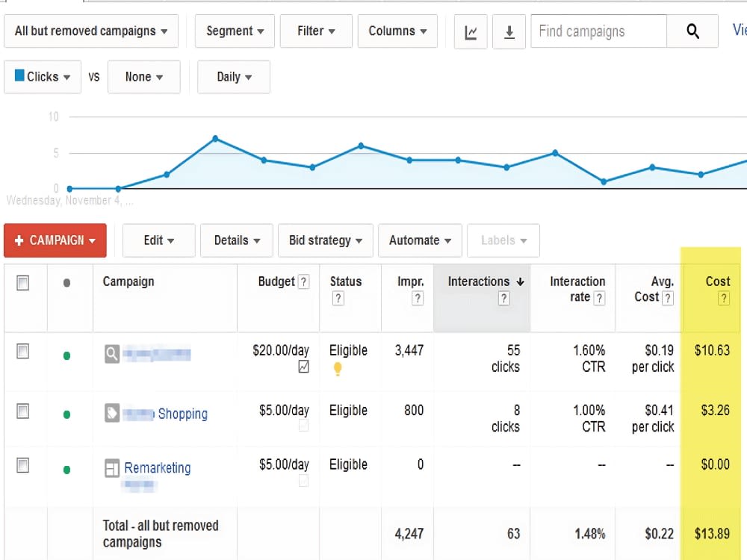Image resolution: width=747 pixels, height=560 pixels.
Task: Click the magnifier search button
Action: pos(692,31)
